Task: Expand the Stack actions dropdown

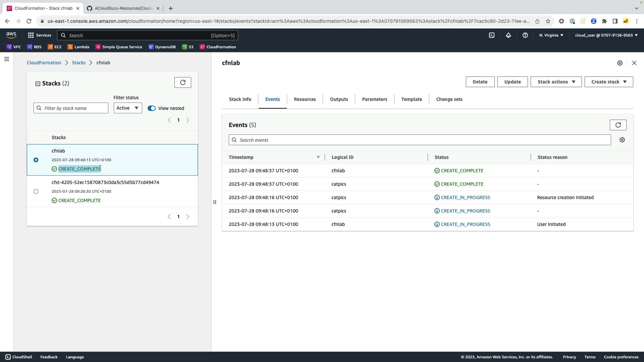Action: [556, 82]
